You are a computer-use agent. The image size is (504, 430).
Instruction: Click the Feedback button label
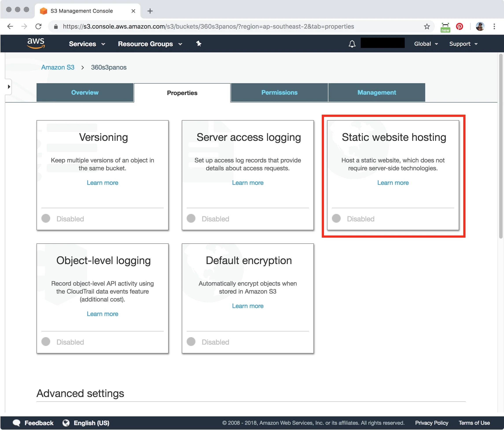[x=39, y=423]
